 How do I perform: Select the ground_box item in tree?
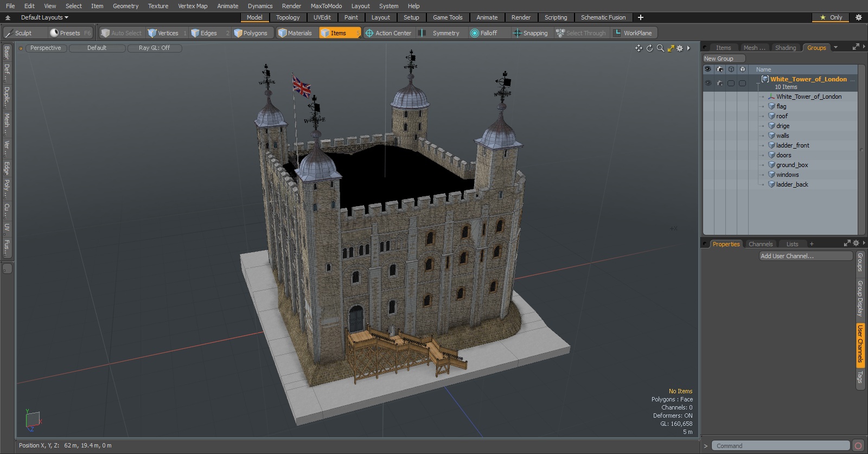(792, 165)
